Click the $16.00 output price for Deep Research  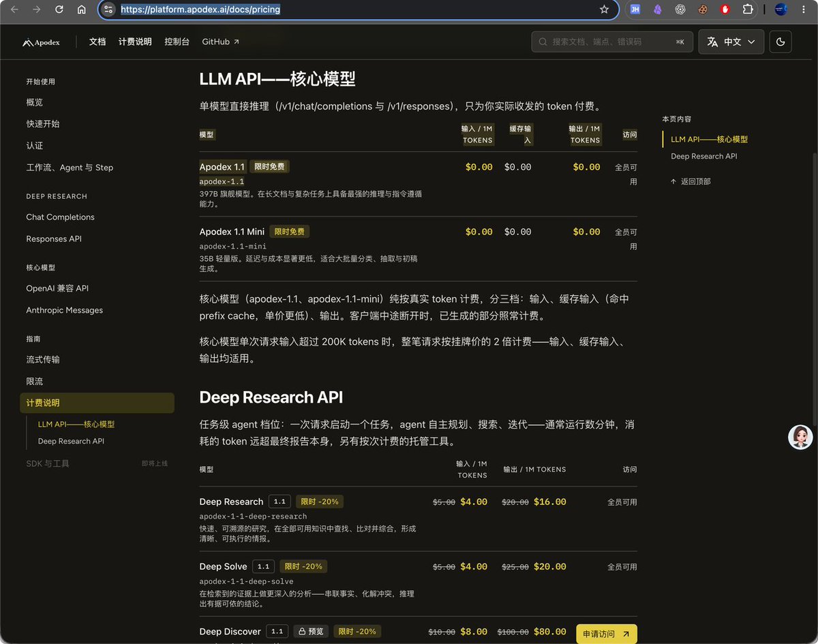click(550, 502)
